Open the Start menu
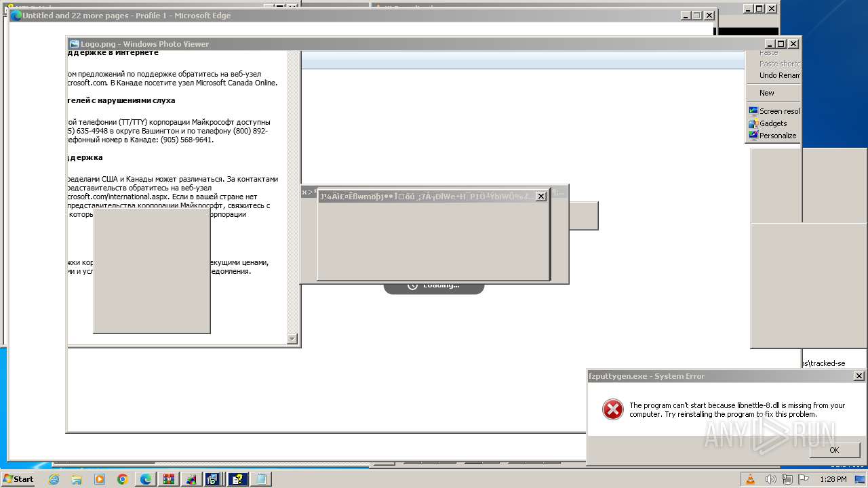 pos(18,479)
